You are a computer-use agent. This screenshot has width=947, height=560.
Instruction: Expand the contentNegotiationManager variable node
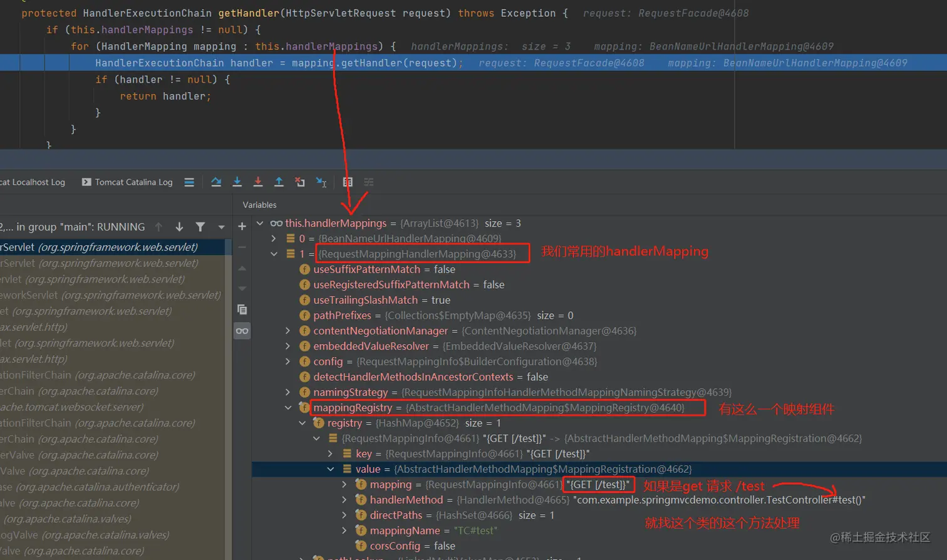pyautogui.click(x=287, y=331)
